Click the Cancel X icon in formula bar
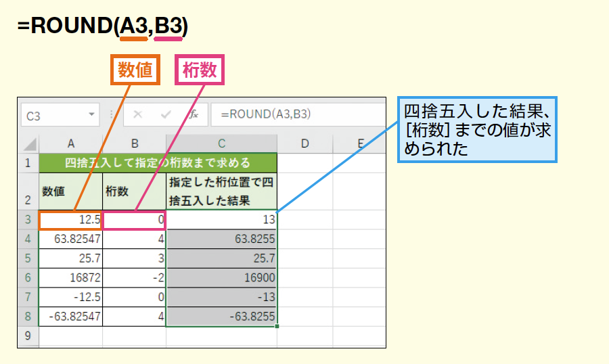609x364 pixels. 138,115
